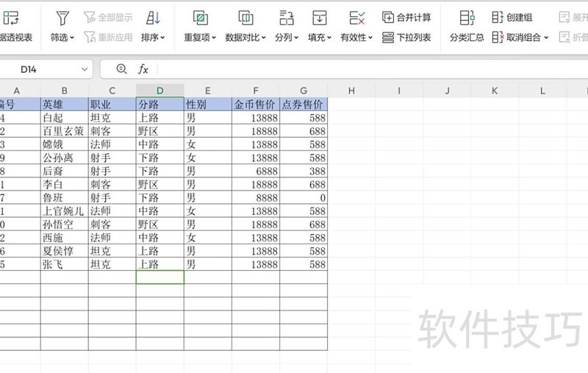
Task: Click the validity 有效性 icon
Action: click(356, 18)
